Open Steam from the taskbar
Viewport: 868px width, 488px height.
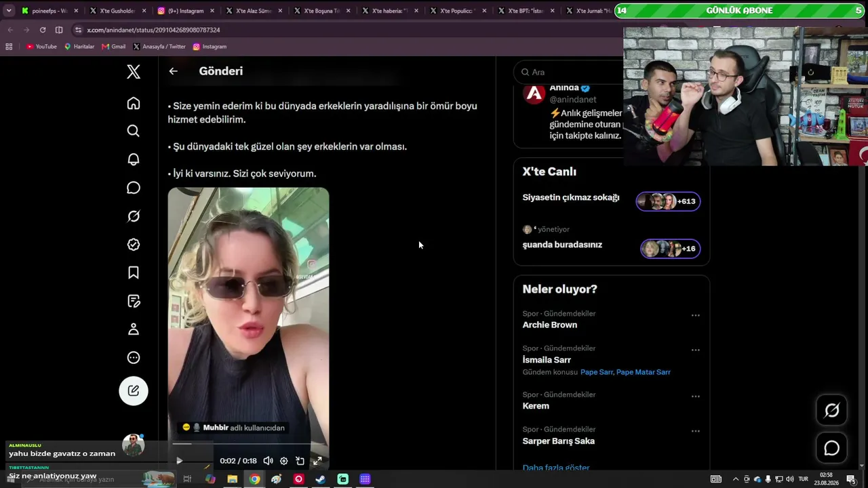[321, 479]
